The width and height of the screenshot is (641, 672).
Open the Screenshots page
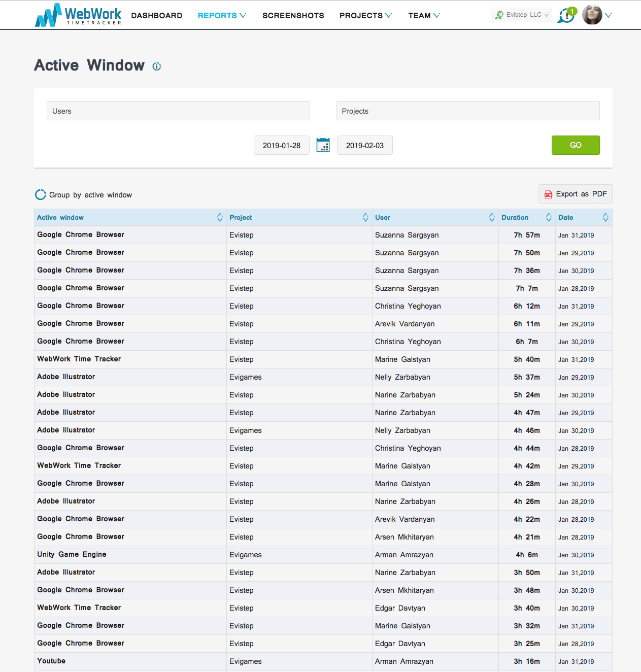coord(293,16)
